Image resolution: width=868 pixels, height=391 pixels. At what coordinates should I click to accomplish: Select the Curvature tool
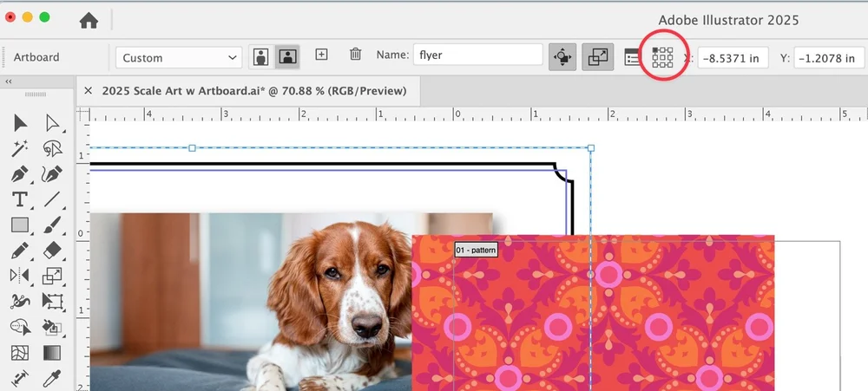[x=52, y=174]
